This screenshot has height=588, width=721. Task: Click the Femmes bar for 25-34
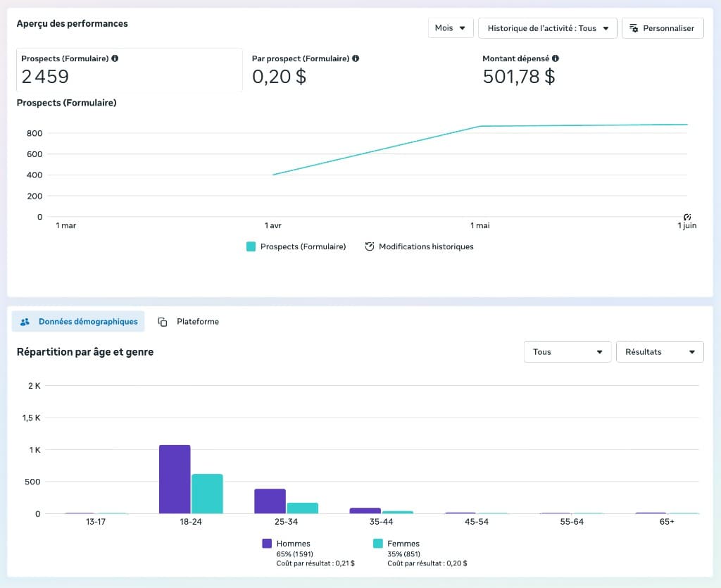303,508
